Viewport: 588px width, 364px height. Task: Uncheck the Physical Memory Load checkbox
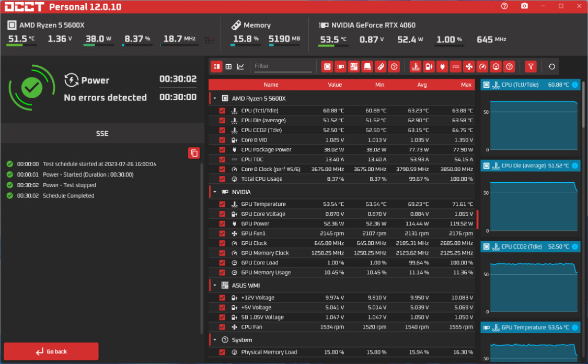coord(222,352)
